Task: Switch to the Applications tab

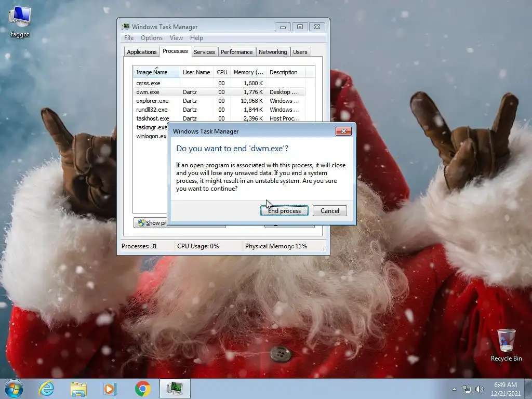Action: pyautogui.click(x=141, y=52)
